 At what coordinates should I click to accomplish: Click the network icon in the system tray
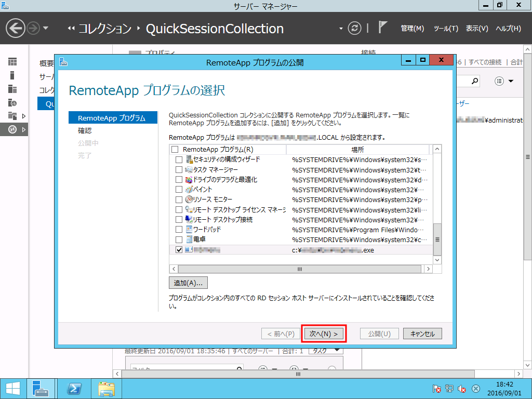point(449,389)
